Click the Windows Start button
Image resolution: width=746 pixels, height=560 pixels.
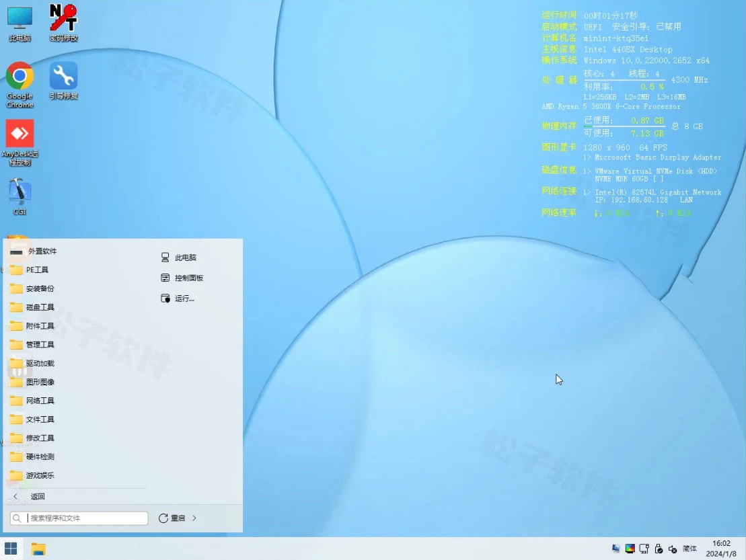click(x=11, y=549)
